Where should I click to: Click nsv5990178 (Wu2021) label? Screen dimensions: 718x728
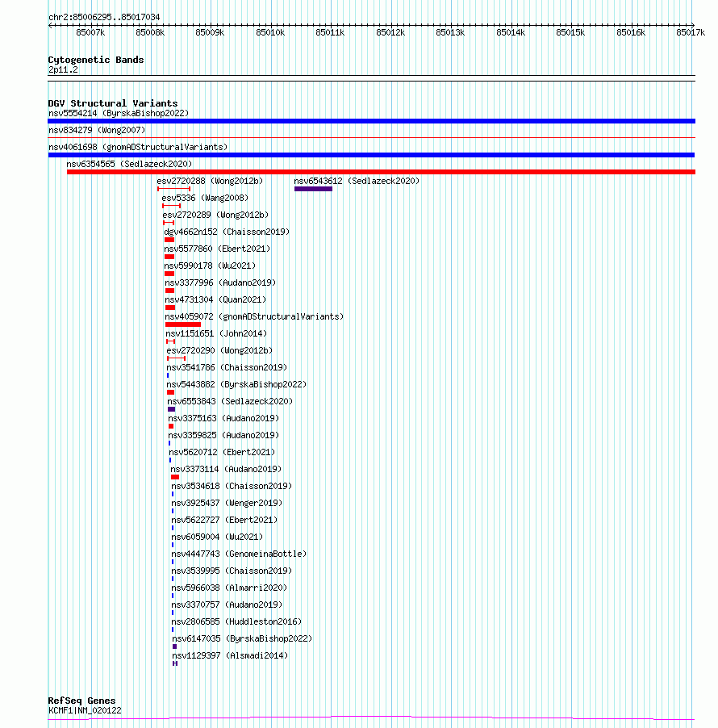[210, 266]
